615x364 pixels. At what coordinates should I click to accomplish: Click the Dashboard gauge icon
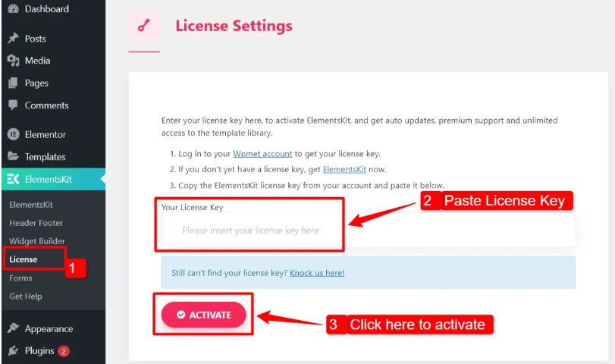pos(13,9)
